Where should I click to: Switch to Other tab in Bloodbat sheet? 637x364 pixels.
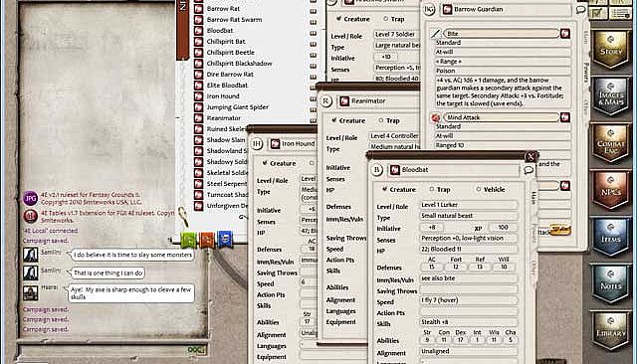(x=533, y=268)
